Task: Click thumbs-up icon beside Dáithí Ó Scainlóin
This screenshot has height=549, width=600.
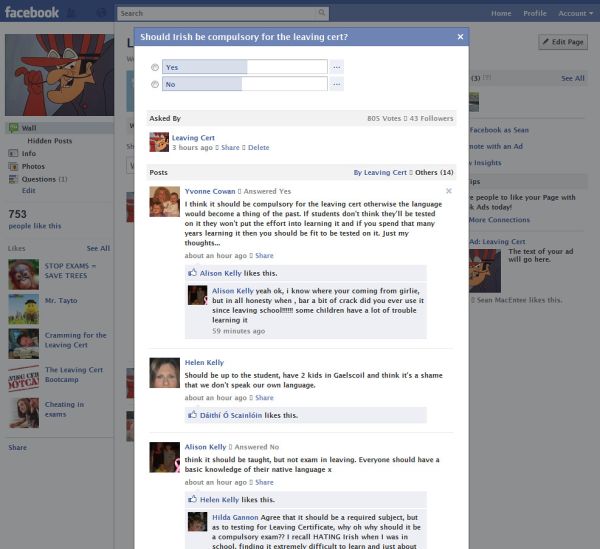Action: 192,415
